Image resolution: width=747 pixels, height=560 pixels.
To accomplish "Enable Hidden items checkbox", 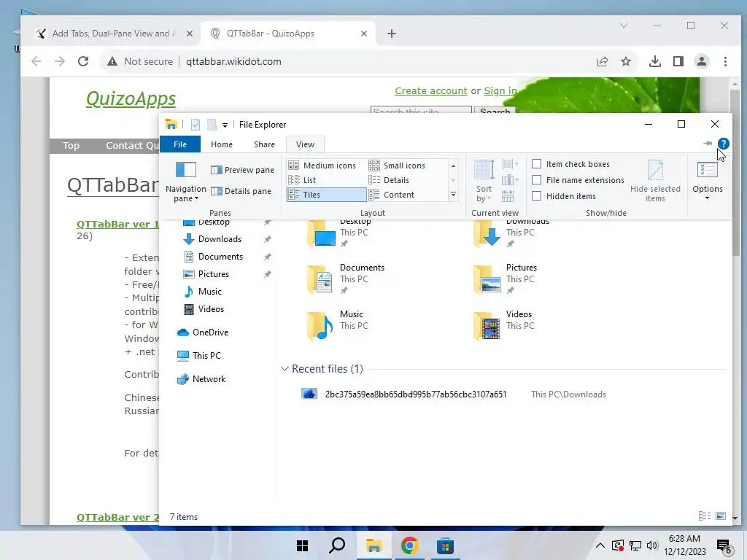I will tap(536, 195).
